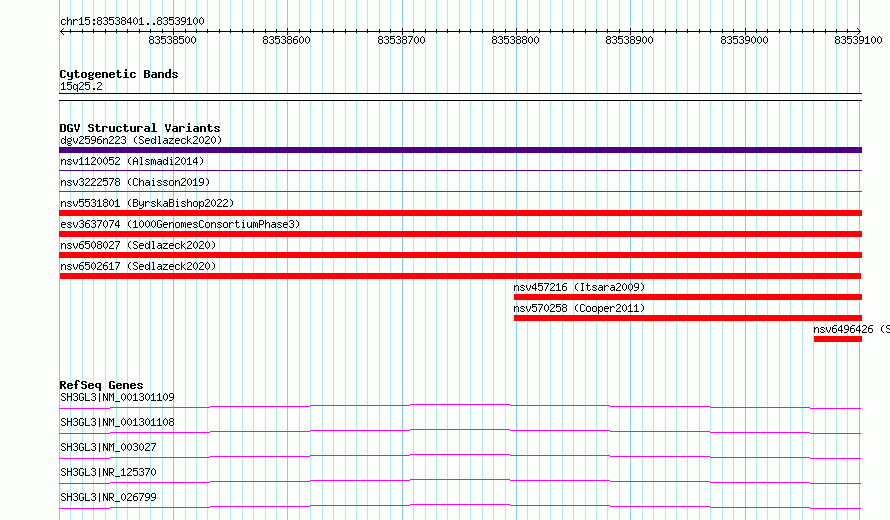This screenshot has width=890, height=520.
Task: Click ruler tick label 83538700
Action: 401,40
